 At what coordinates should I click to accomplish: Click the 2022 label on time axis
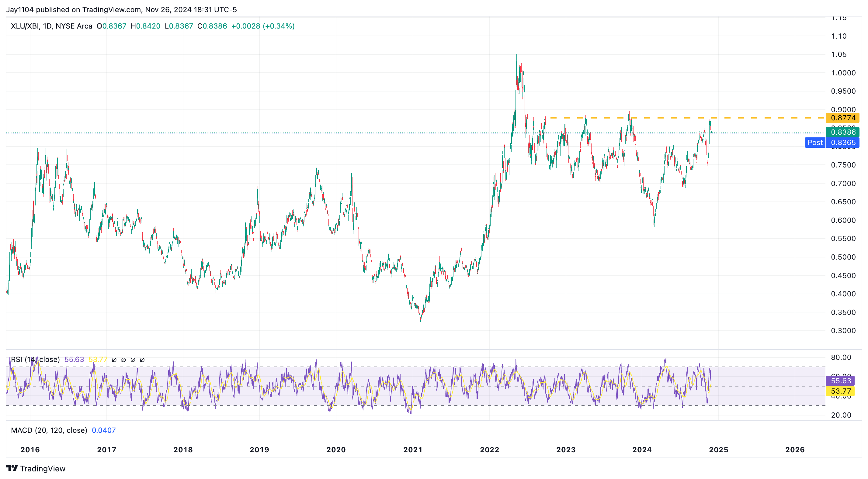pyautogui.click(x=490, y=450)
